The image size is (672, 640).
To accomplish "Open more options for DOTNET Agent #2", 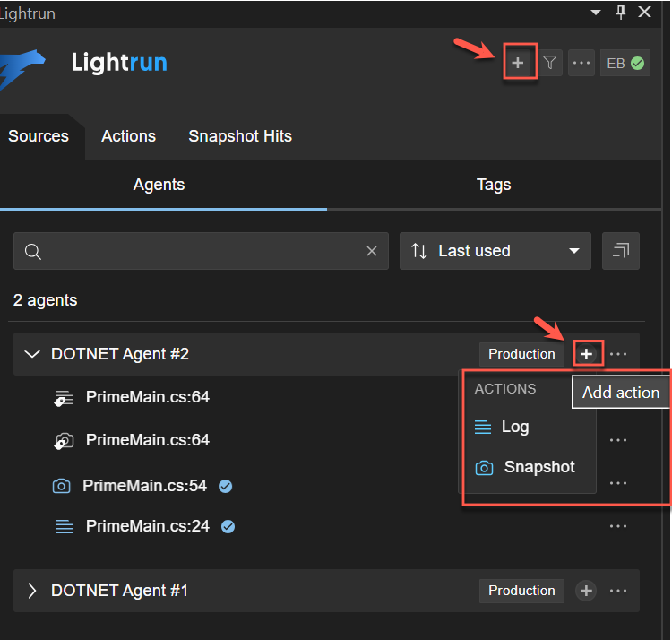I will point(618,354).
